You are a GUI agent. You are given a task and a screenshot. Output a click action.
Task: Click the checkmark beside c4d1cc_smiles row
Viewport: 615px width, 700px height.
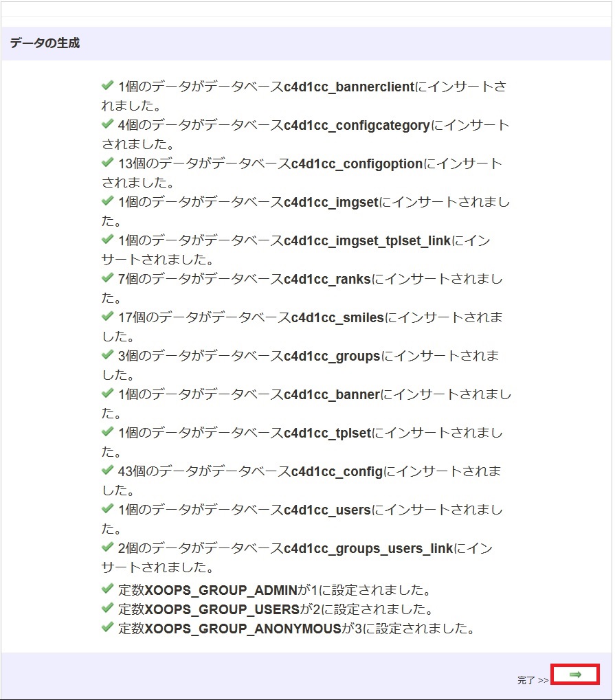point(107,316)
